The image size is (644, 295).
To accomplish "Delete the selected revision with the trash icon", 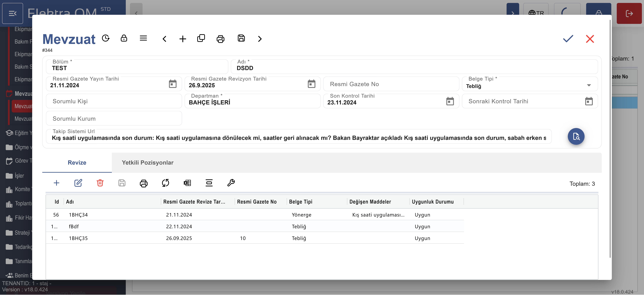I will tap(100, 183).
